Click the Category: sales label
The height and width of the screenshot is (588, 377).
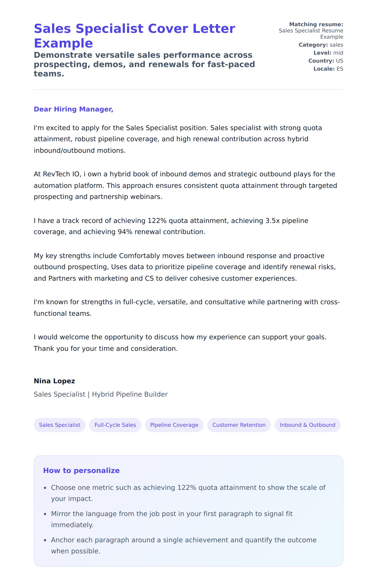coord(321,45)
